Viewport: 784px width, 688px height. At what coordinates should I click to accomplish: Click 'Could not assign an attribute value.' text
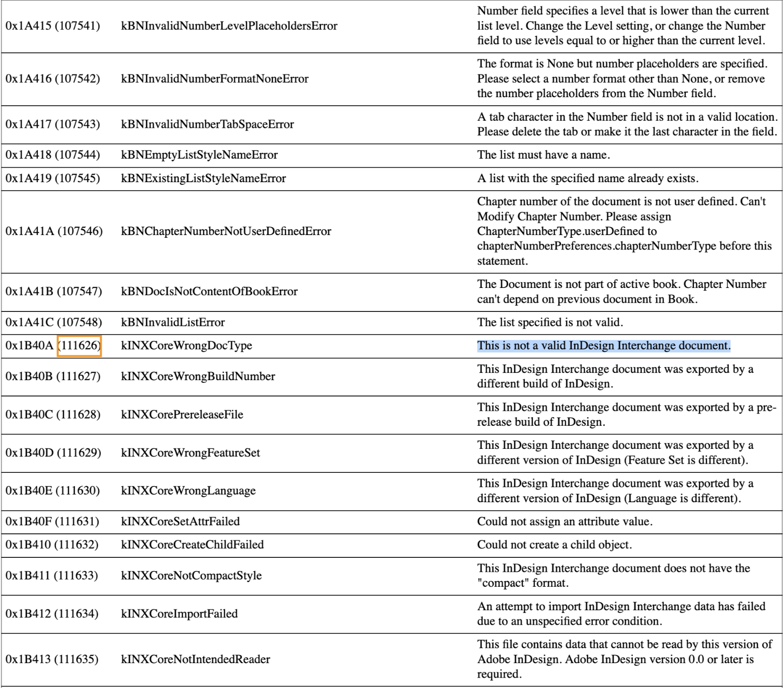click(x=564, y=522)
